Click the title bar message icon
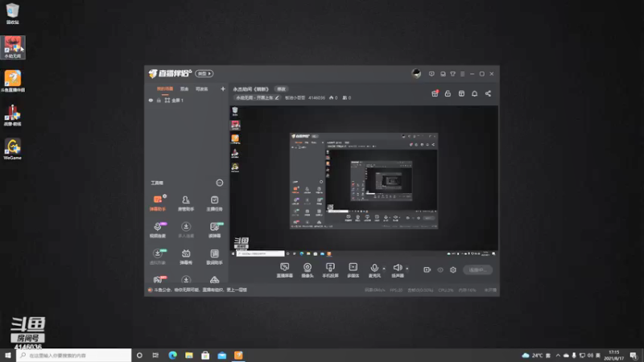 pyautogui.click(x=431, y=74)
